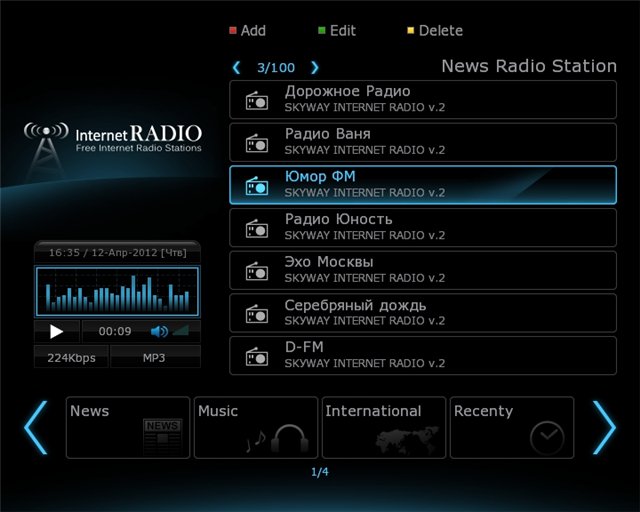Click the clock icon in Recenty tile
The height and width of the screenshot is (512, 640).
coord(547,438)
